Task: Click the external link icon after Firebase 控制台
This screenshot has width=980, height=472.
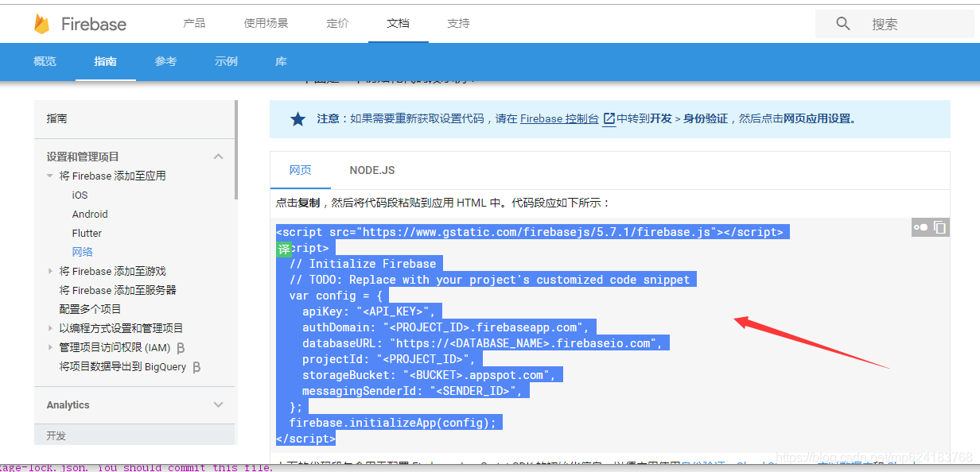Action: tap(609, 118)
